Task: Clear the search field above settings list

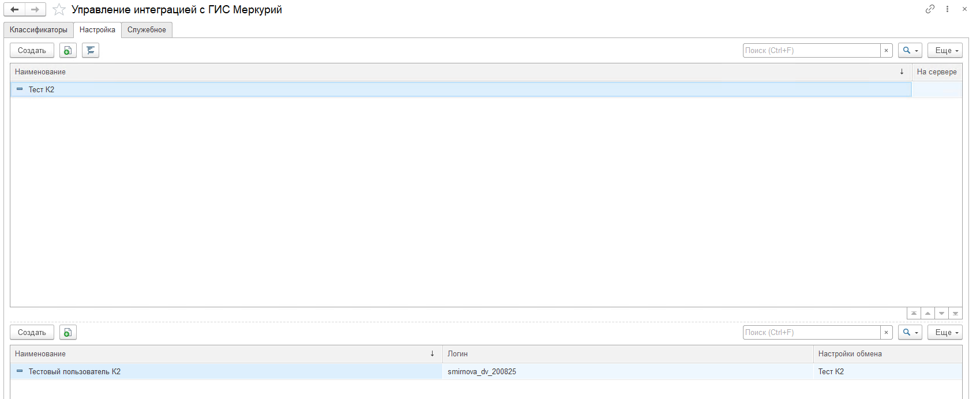Action: 887,51
